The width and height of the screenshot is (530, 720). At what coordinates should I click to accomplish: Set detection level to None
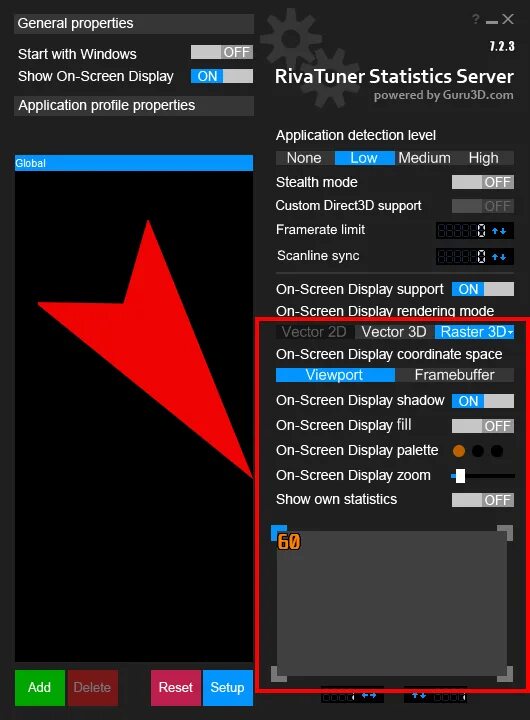[305, 158]
